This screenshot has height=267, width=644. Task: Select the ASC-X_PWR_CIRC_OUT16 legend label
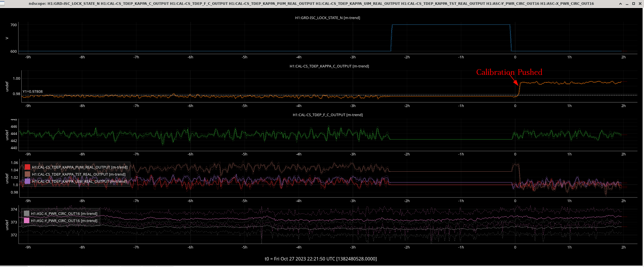click(x=64, y=213)
